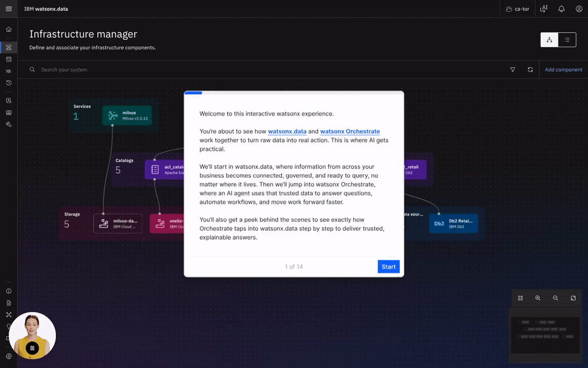The width and height of the screenshot is (588, 368).
Task: Click the IBM watsonx.data title
Action: [46, 9]
